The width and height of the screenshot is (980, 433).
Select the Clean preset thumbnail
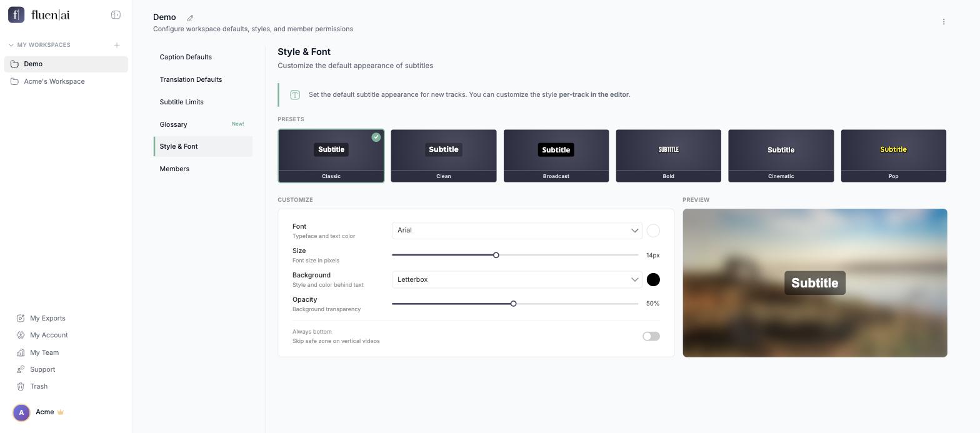[x=444, y=156]
